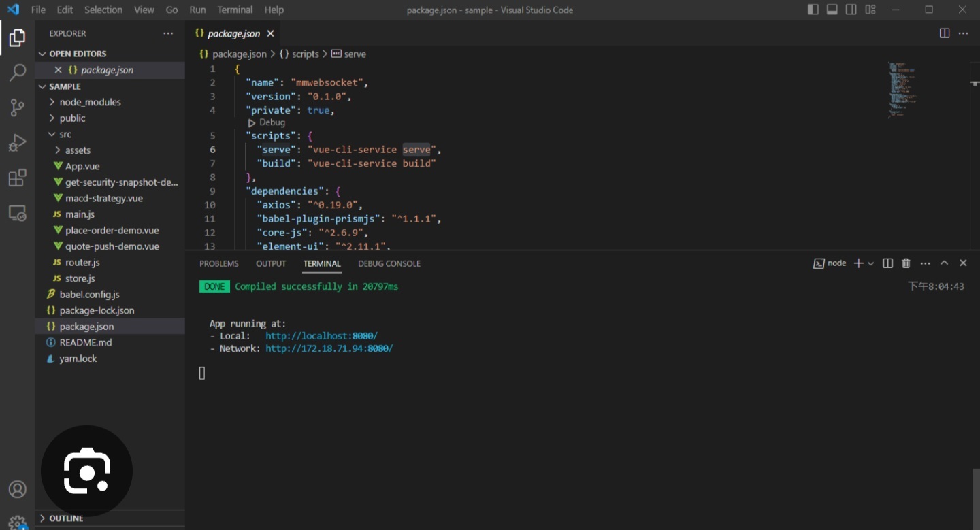Open Customize Layout icon
The height and width of the screenshot is (530, 980).
coord(870,10)
